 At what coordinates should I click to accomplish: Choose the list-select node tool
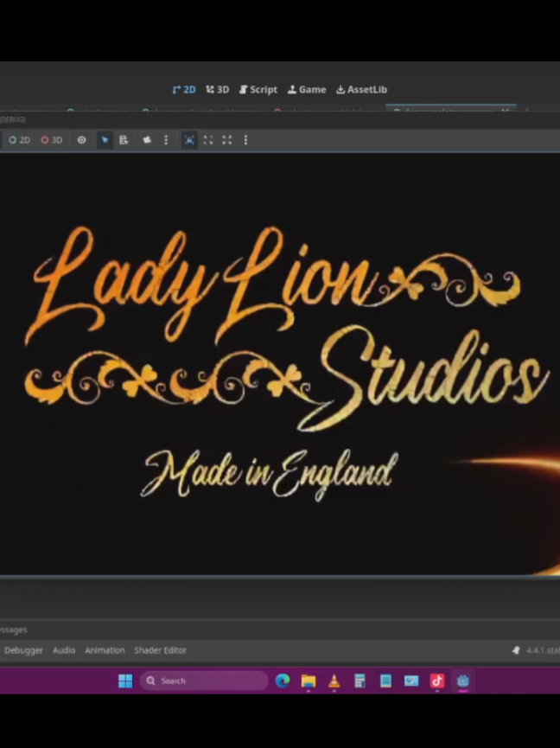coord(124,140)
